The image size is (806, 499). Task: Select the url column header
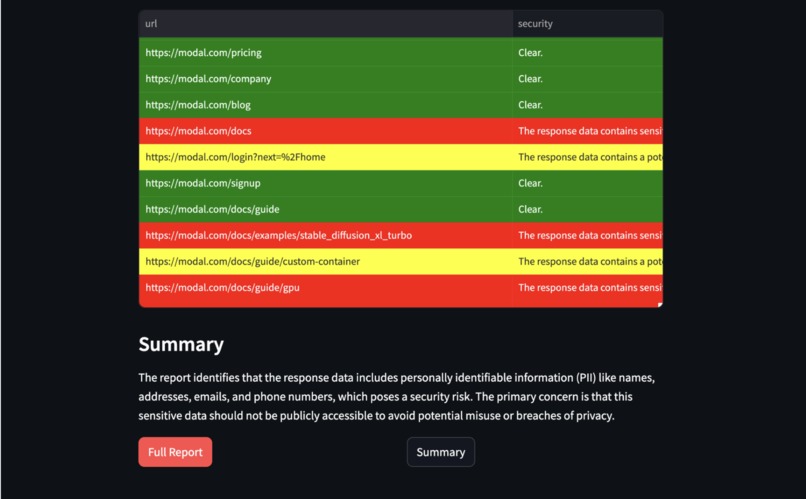[x=325, y=24]
